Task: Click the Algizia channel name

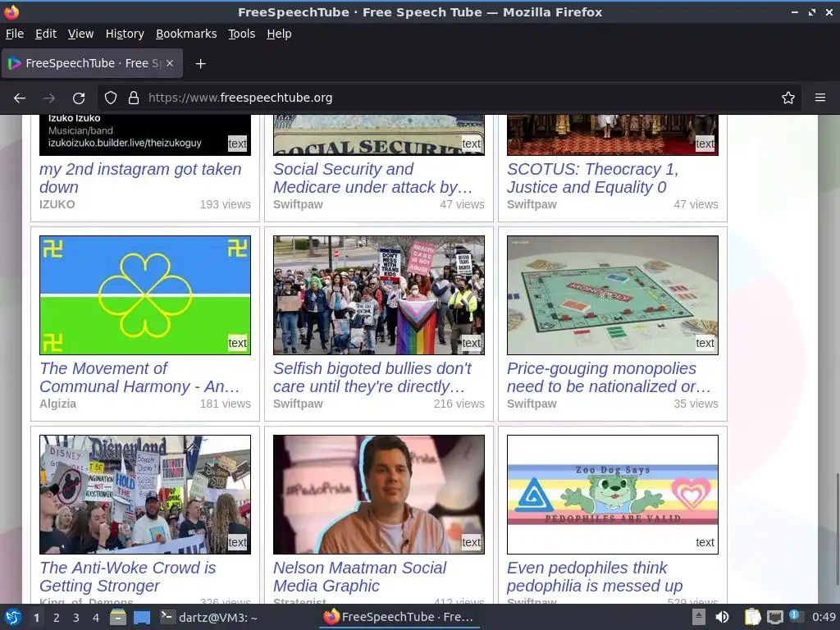Action: (57, 404)
